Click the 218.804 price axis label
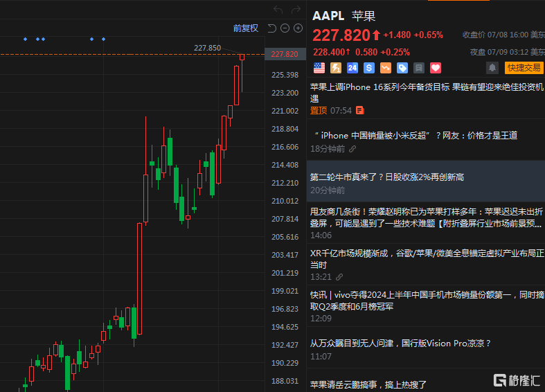Viewport: 545px width, 392px height. coord(285,129)
